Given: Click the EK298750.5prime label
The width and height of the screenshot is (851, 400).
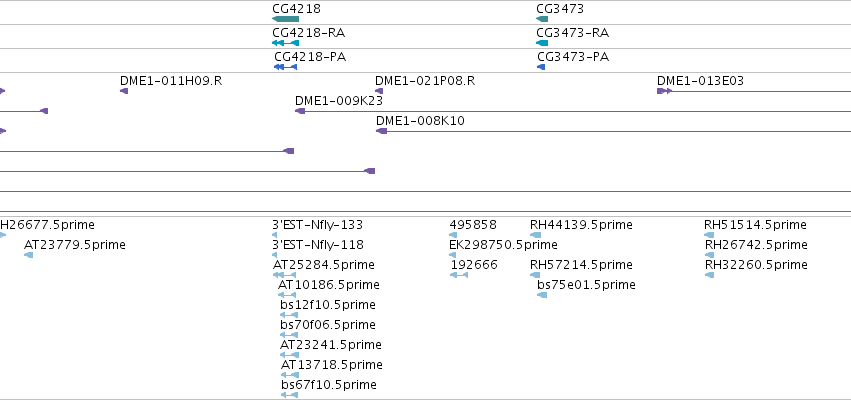Looking at the screenshot, I should coord(504,245).
